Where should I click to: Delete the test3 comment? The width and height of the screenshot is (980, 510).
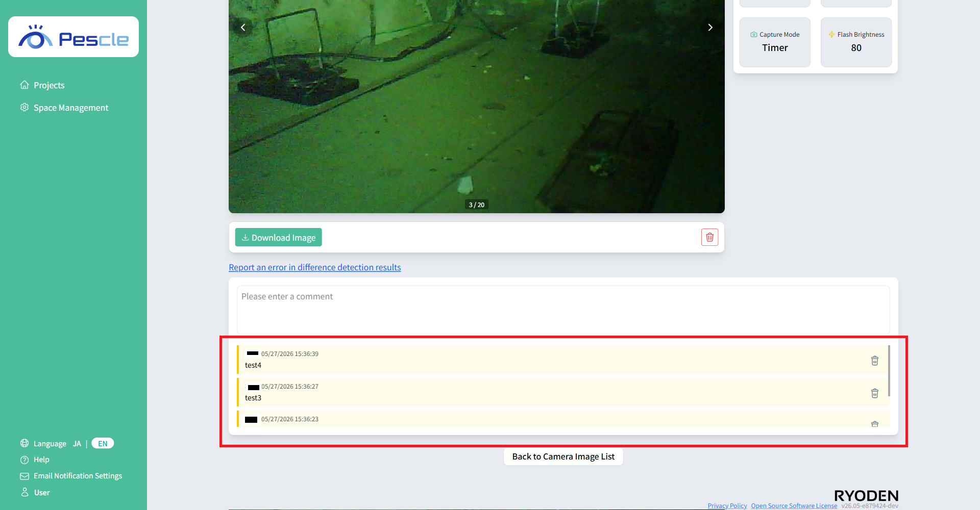pyautogui.click(x=874, y=393)
